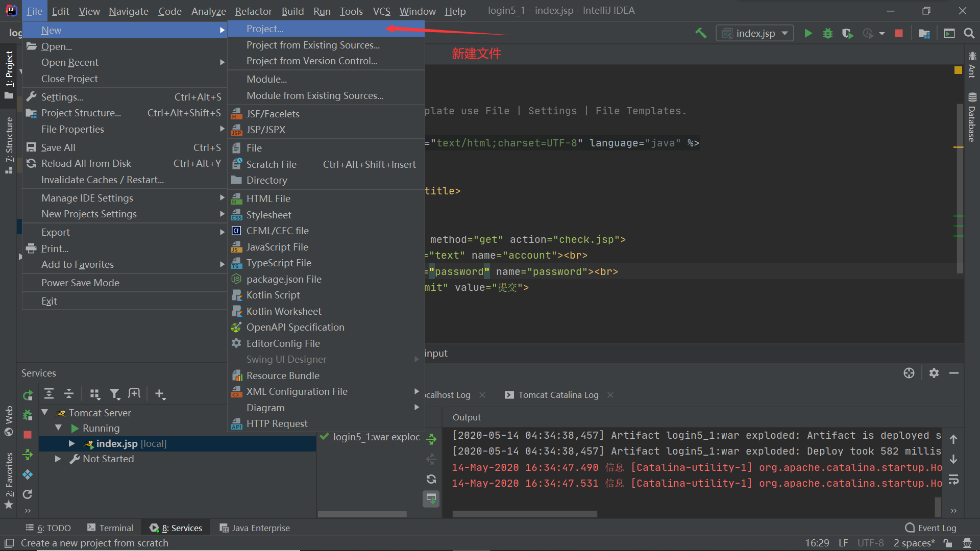980x551 pixels.
Task: Collapse the Tomcat Server tree node
Action: [x=45, y=412]
